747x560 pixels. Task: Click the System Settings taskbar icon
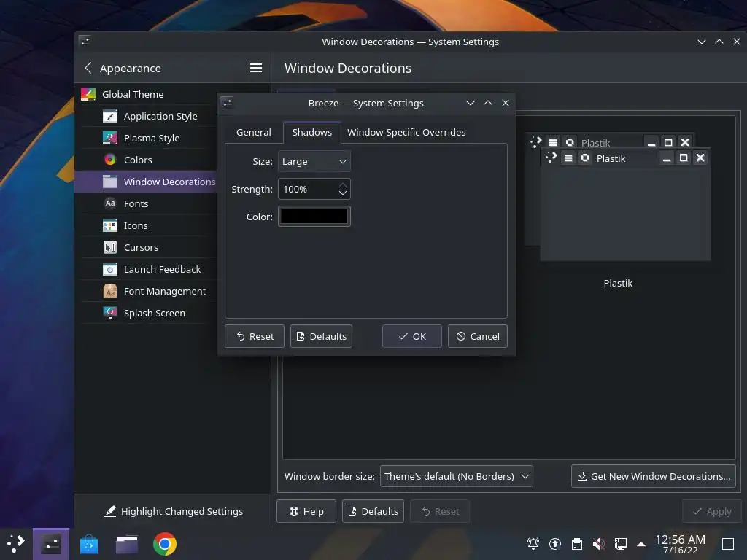[51, 544]
